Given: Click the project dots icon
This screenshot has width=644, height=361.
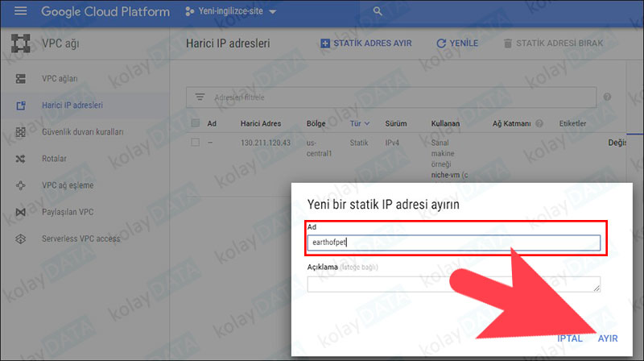Looking at the screenshot, I should pos(189,11).
